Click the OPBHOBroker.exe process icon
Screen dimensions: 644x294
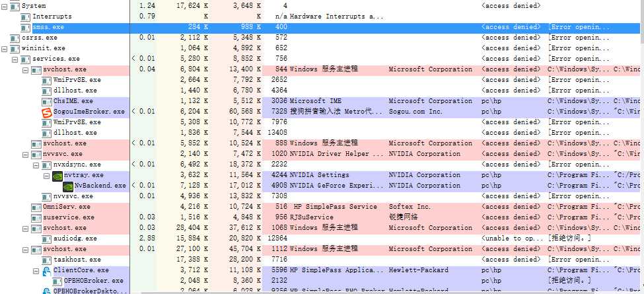point(57,281)
